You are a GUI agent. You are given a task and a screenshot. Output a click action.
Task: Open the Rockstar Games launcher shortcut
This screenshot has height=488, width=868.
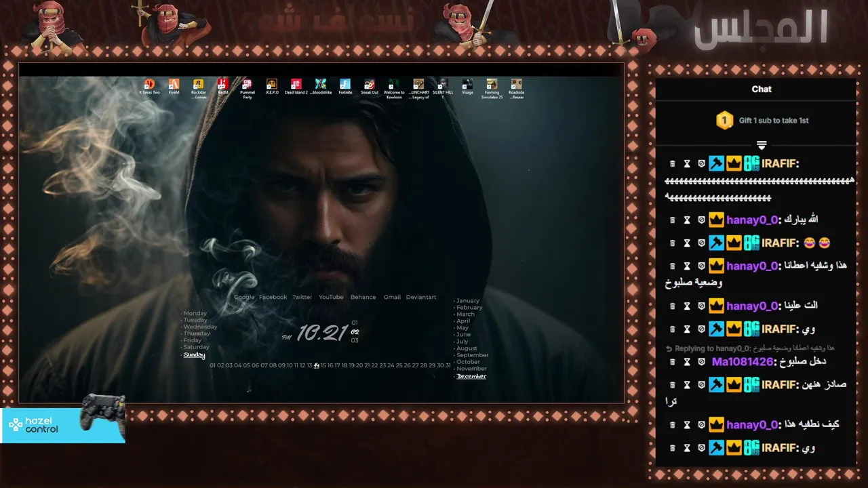[198, 89]
